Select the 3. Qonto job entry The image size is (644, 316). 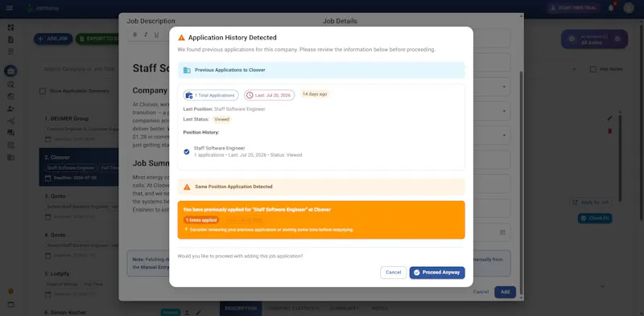pos(79,206)
